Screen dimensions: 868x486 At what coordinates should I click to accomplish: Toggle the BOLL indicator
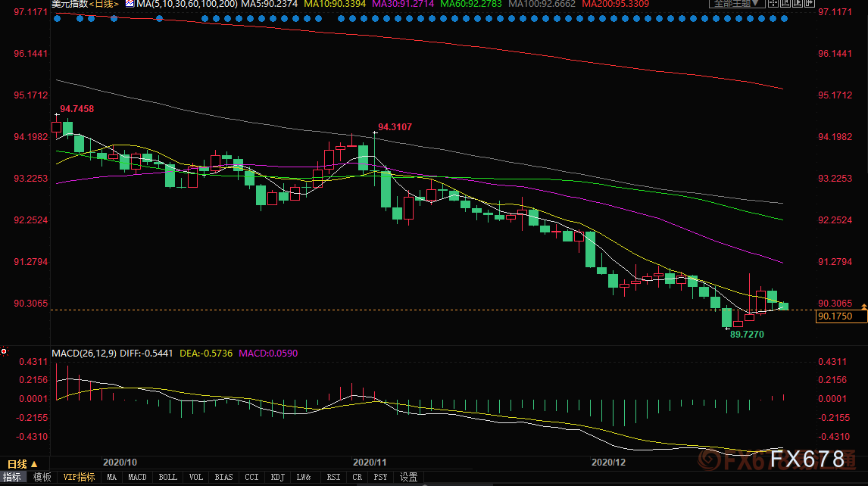pyautogui.click(x=168, y=477)
